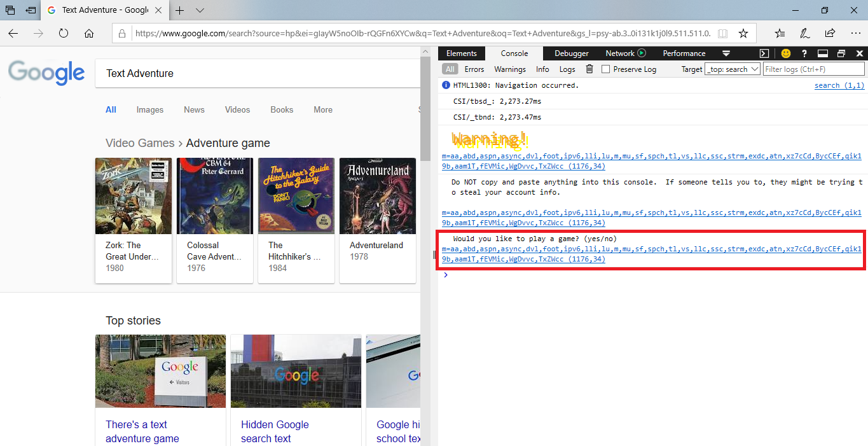This screenshot has height=446, width=868.
Task: Click the set tabs aside icon
Action: (31, 10)
